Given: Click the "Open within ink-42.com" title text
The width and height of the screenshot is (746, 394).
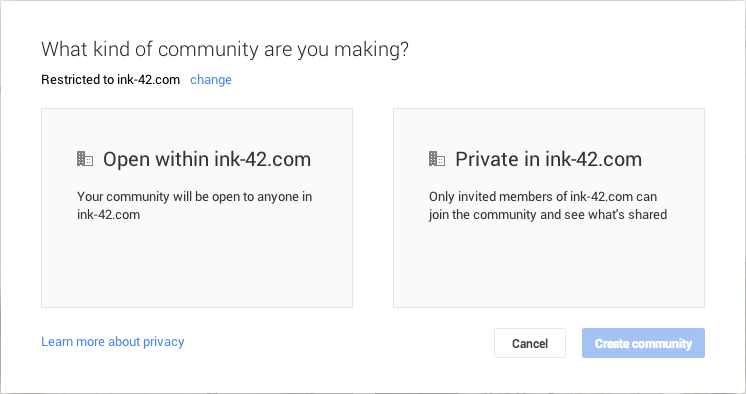Looking at the screenshot, I should 207,159.
